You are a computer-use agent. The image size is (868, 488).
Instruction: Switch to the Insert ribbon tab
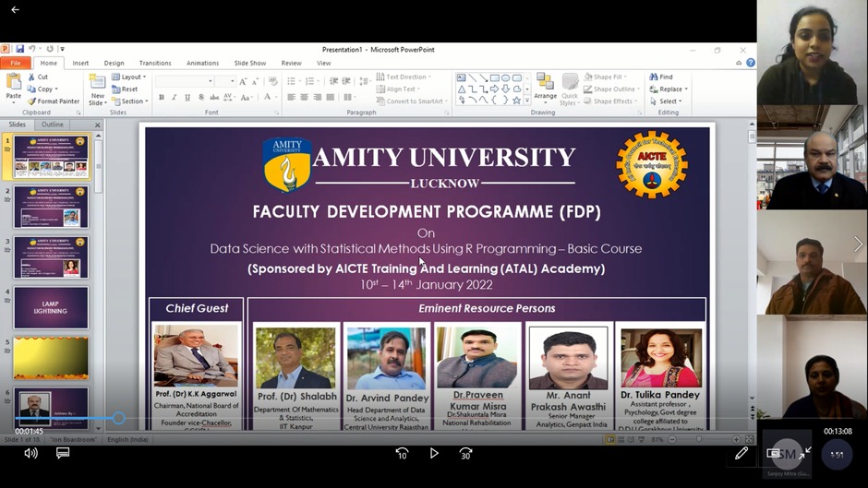pos(80,63)
